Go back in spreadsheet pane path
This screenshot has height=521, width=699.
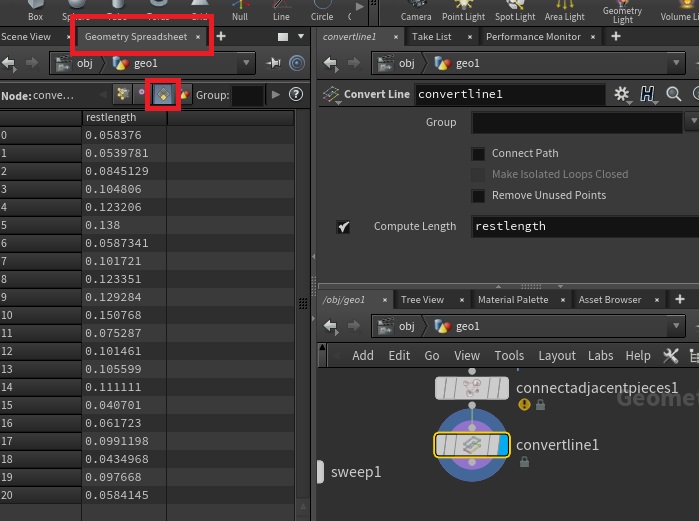tap(9, 63)
